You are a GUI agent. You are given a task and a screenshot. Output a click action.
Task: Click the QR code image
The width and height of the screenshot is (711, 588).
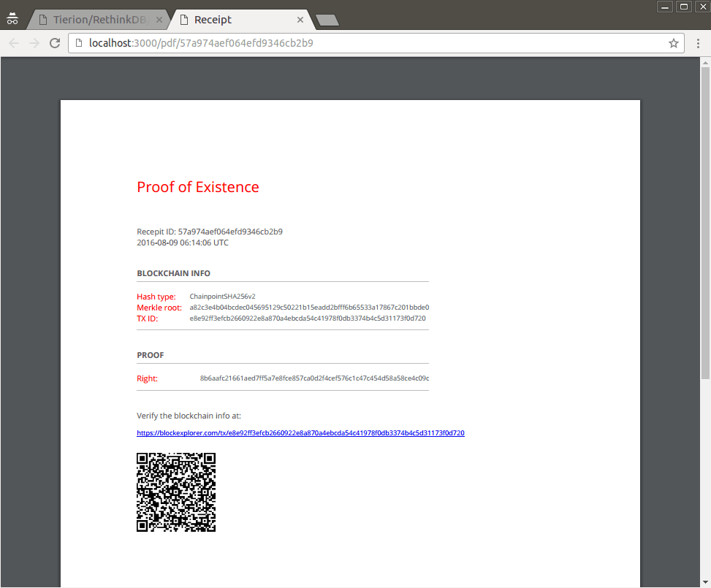click(x=175, y=492)
